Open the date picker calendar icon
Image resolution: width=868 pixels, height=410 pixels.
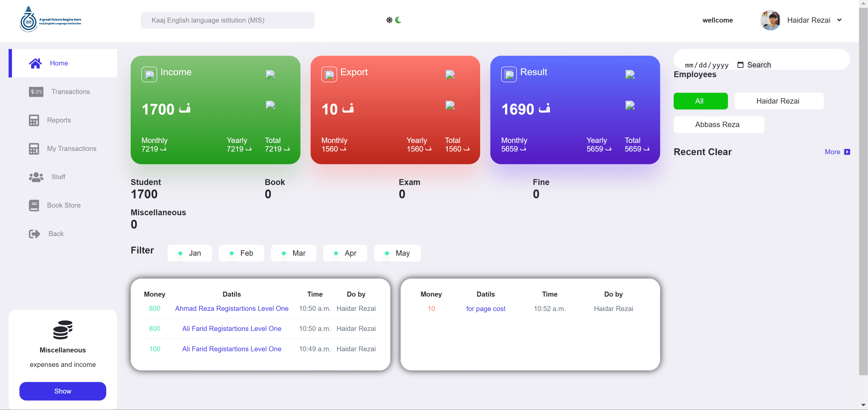(740, 65)
